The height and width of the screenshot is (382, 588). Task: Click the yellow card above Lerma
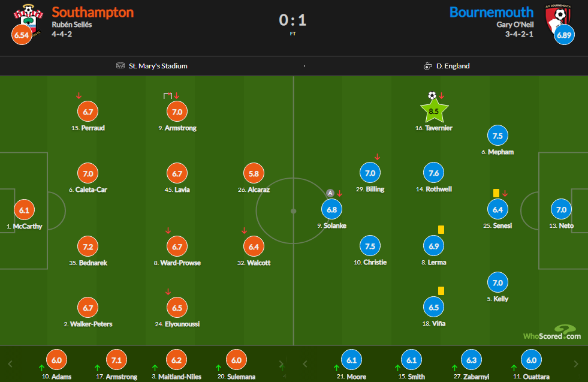click(x=441, y=229)
